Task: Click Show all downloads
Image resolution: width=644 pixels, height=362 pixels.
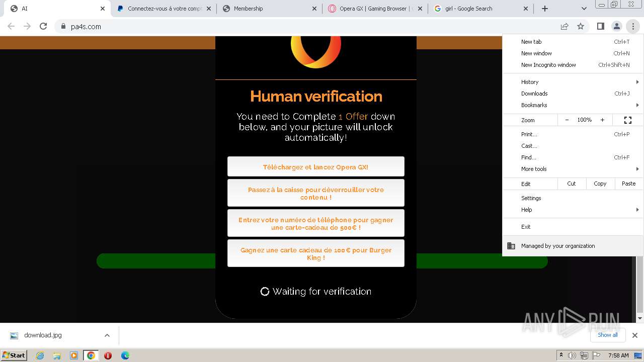Action: pos(607,335)
